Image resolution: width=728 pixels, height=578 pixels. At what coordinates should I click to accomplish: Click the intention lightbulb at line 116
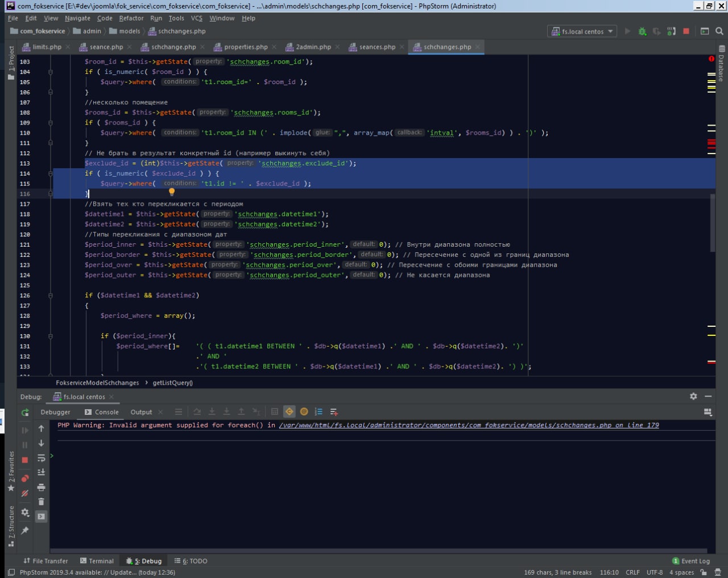coord(172,192)
